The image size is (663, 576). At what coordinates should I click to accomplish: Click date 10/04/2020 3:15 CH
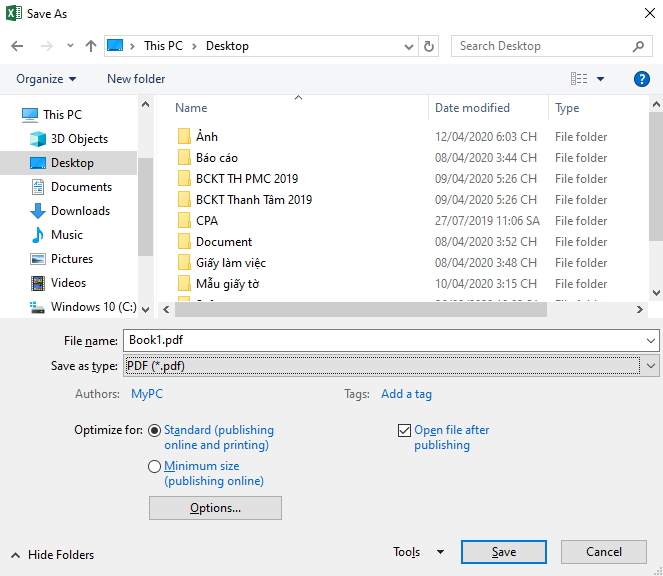pyautogui.click(x=486, y=284)
